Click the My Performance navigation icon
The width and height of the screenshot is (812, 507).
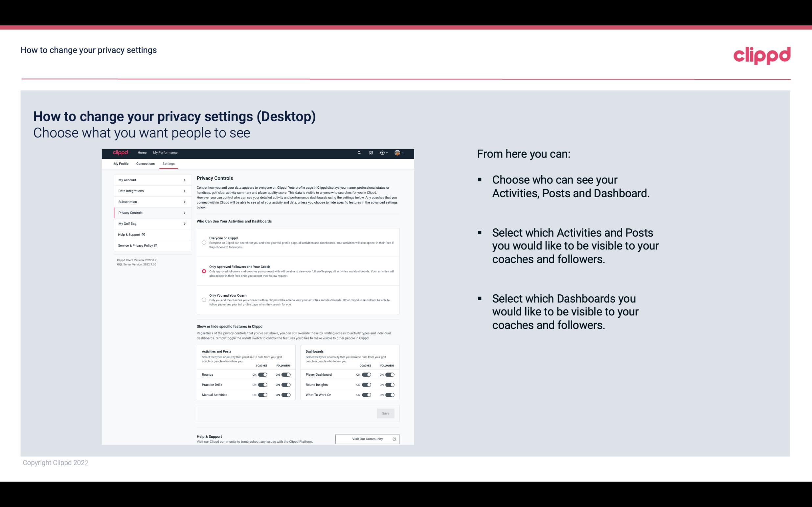(x=166, y=153)
